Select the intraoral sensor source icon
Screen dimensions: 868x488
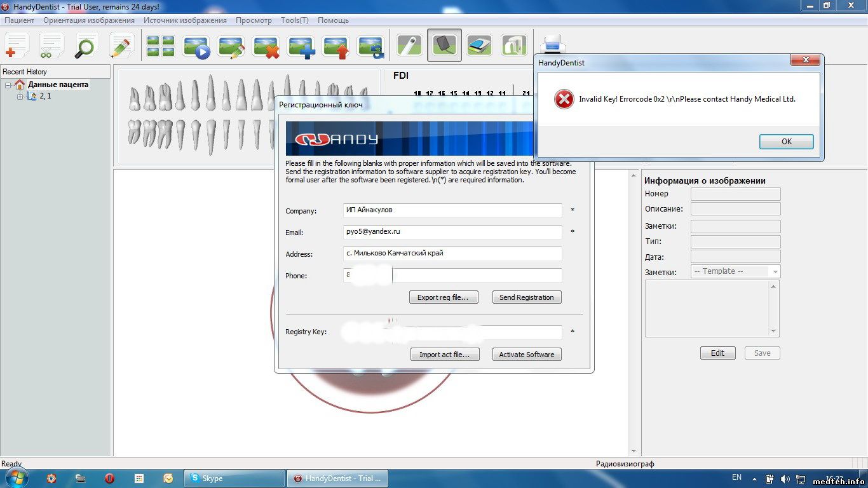pos(444,45)
